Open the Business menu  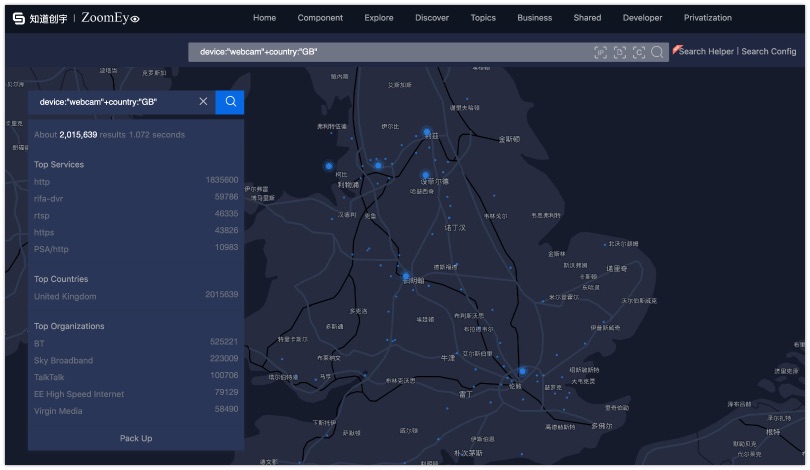tap(535, 18)
